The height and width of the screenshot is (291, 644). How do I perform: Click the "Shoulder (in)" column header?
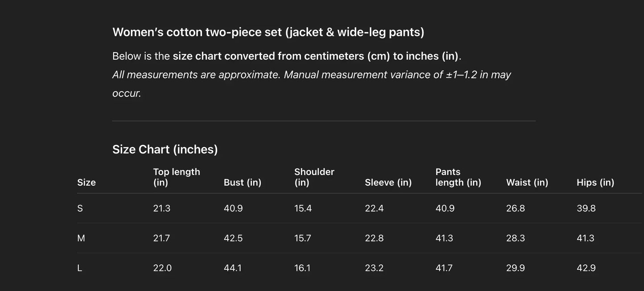(x=314, y=177)
